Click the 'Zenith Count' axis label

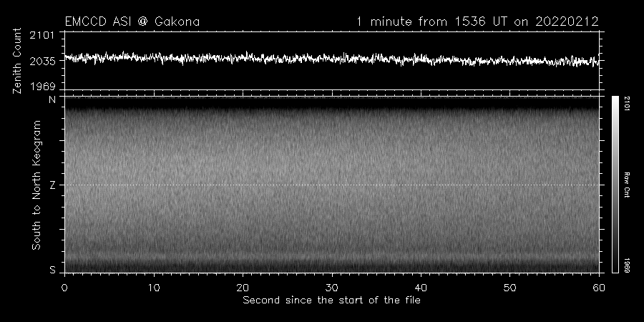pos(17,61)
